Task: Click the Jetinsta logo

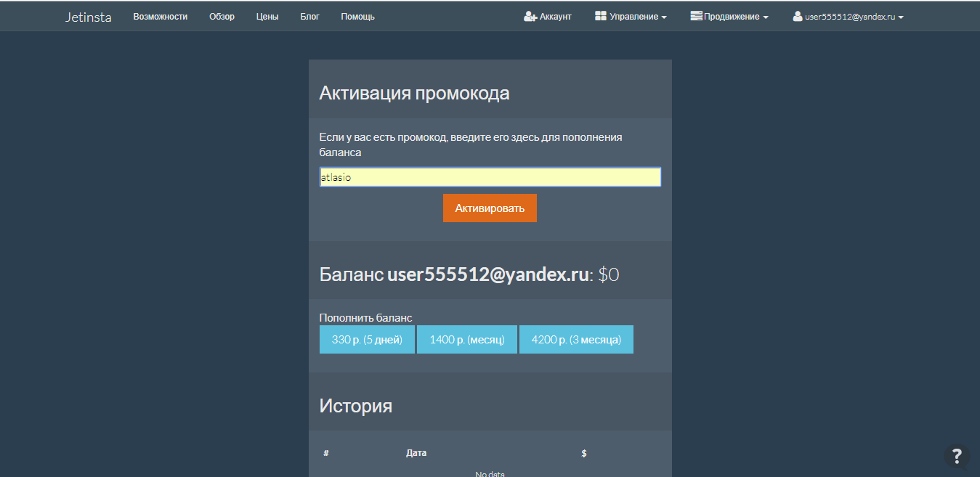Action: (x=88, y=17)
